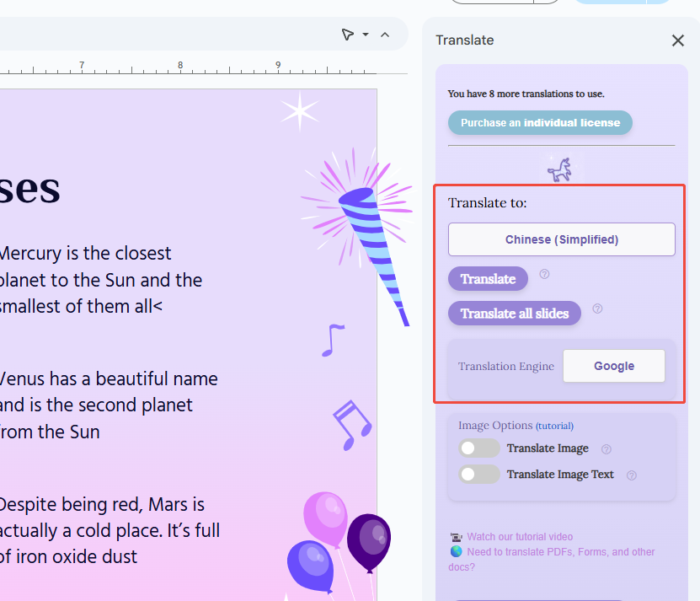Click Purchase an individual license button
Image resolution: width=700 pixels, height=601 pixels.
539,123
